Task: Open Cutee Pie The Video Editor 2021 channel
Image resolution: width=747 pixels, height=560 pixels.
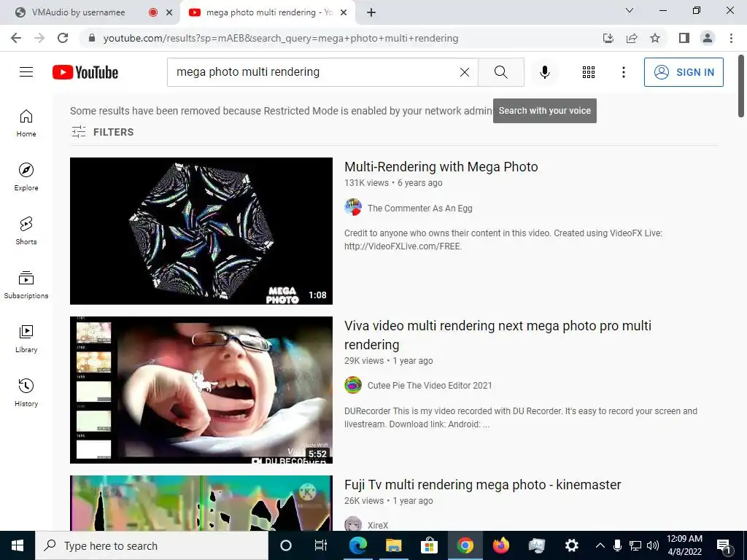Action: (x=430, y=385)
